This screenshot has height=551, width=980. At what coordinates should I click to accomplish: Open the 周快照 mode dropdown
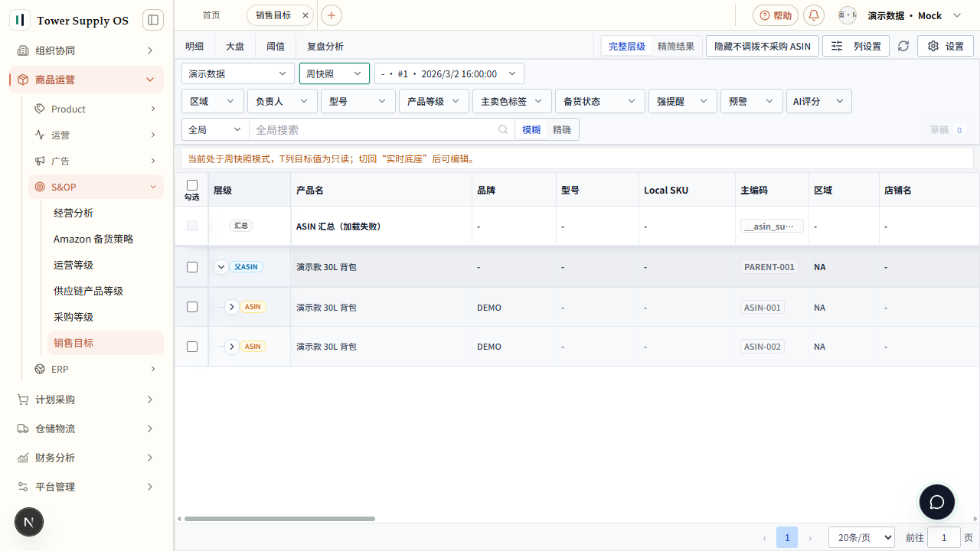pyautogui.click(x=335, y=73)
